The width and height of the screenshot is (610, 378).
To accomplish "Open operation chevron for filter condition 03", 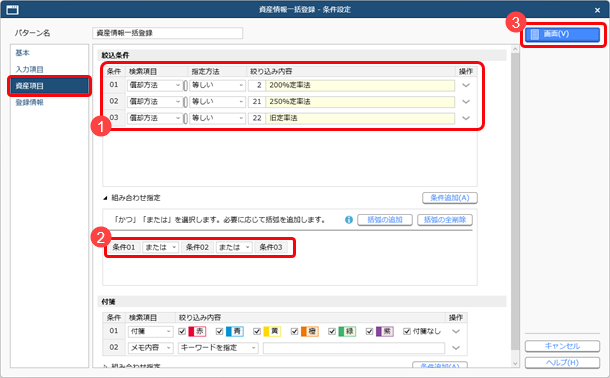I will click(x=466, y=118).
